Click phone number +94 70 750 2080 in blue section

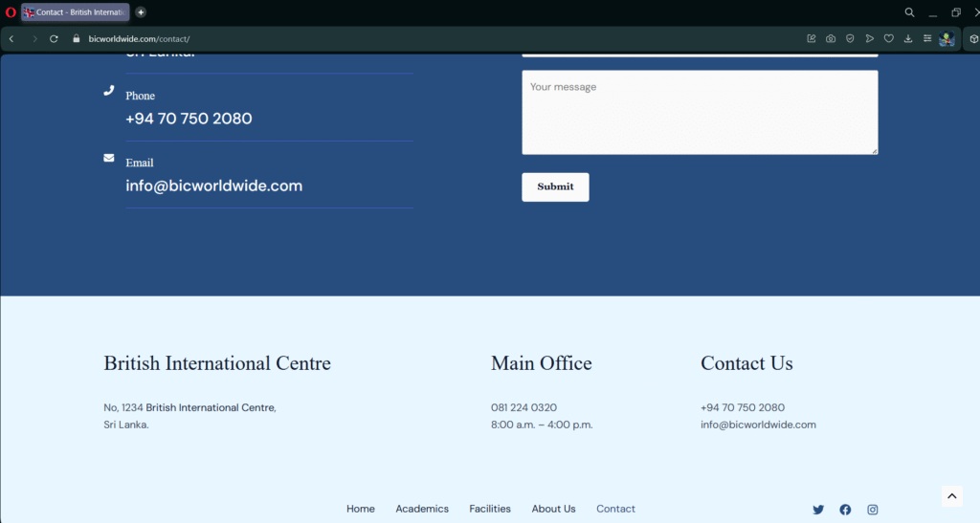click(x=189, y=119)
